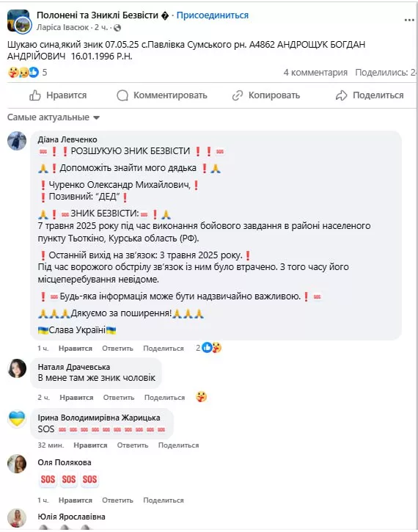Like the post with the Нравится thumbs-up
This screenshot has width=418, height=532.
58,95
